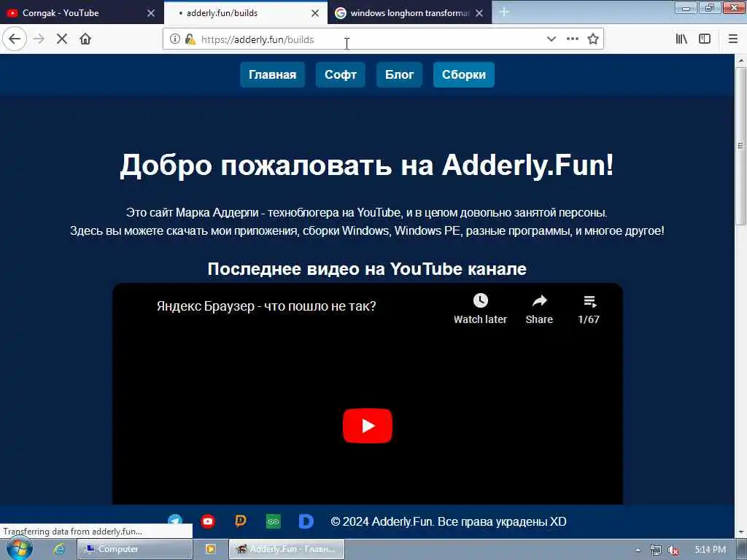Launch Internet Explorer from taskbar
The height and width of the screenshot is (560, 747).
pyautogui.click(x=59, y=549)
